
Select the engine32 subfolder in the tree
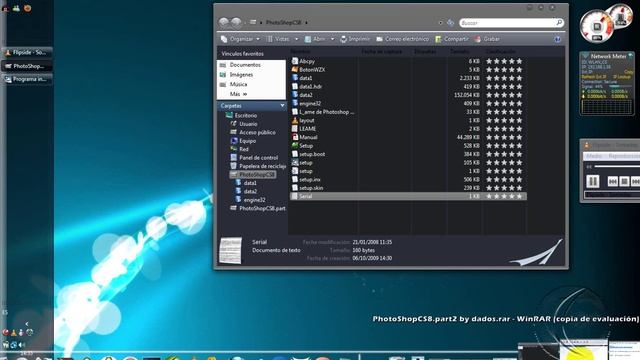(x=250, y=200)
